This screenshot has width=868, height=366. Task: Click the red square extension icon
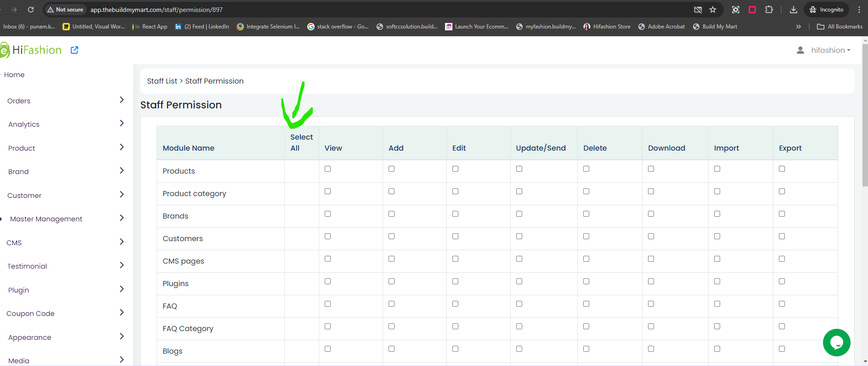pos(752,10)
